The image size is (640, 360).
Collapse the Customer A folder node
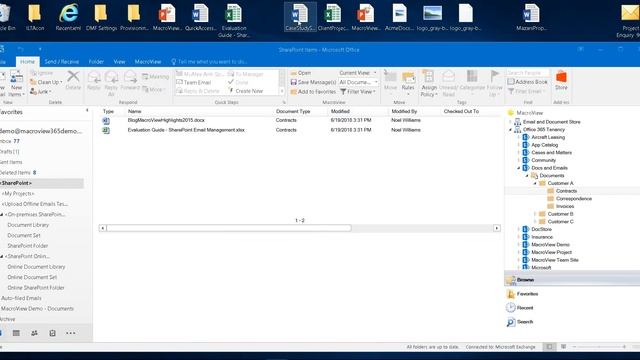coord(535,183)
